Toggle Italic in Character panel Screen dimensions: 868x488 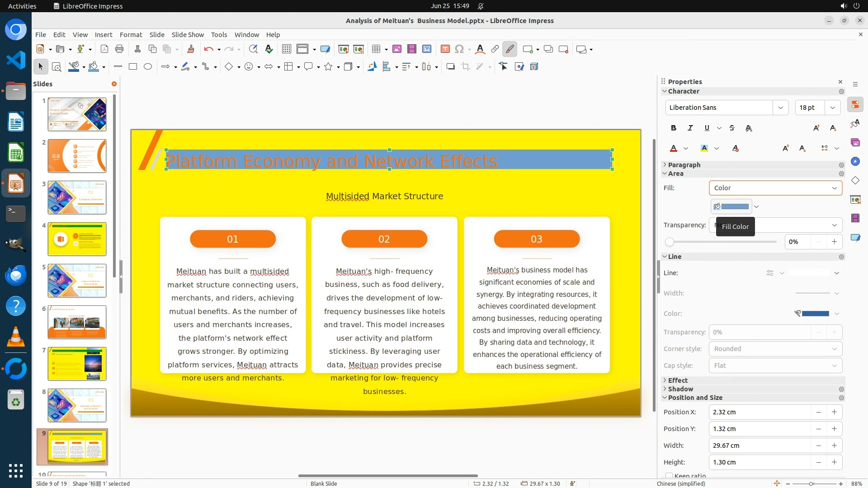[x=690, y=128]
